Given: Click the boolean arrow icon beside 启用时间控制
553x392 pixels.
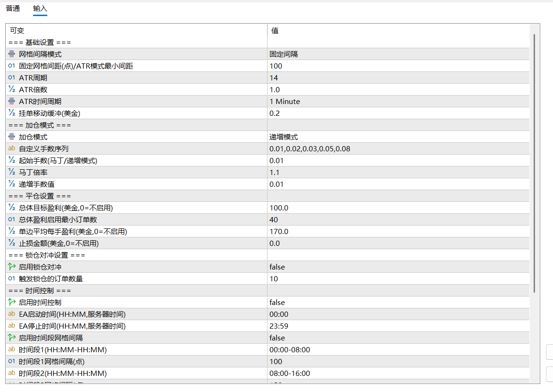Looking at the screenshot, I should pyautogui.click(x=12, y=302).
